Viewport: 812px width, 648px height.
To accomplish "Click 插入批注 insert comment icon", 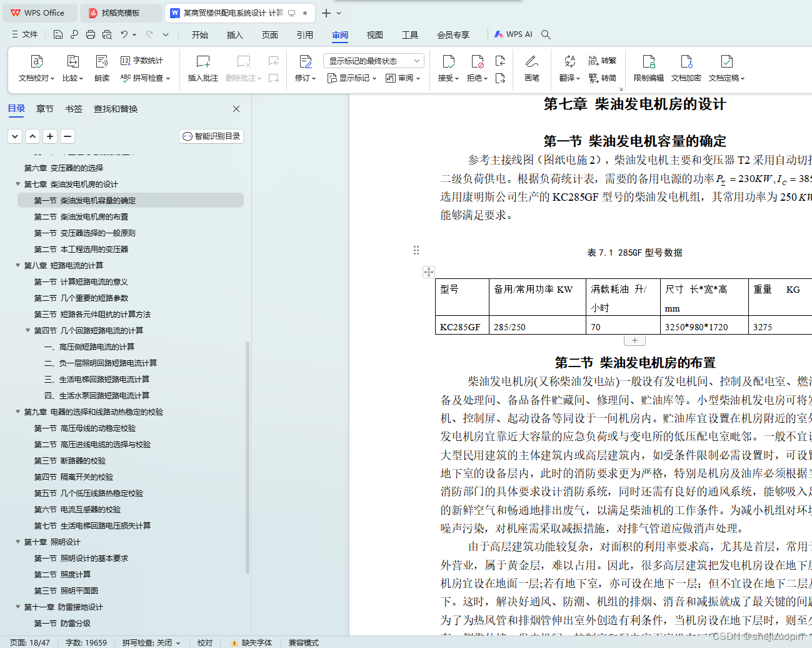I will click(203, 61).
